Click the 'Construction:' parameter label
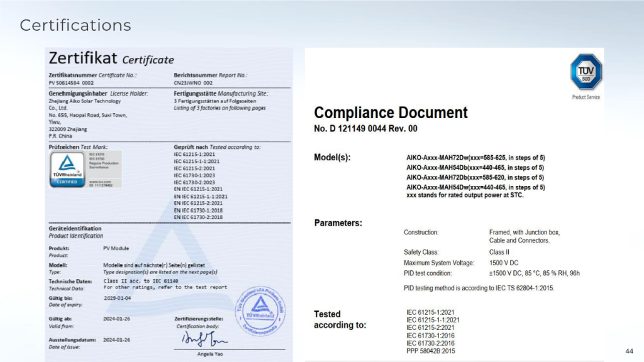This screenshot has width=644, height=362. tap(421, 233)
